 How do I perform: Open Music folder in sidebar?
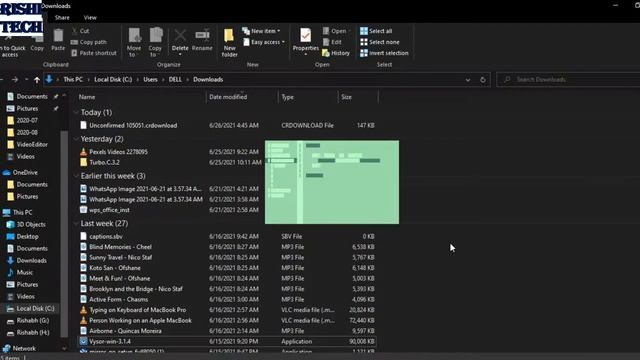20,272
